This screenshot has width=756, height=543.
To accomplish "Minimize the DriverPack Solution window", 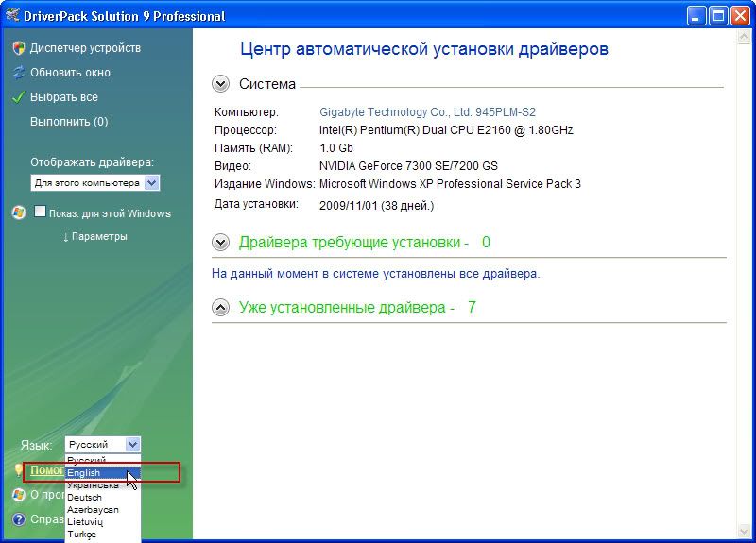I will 696,16.
